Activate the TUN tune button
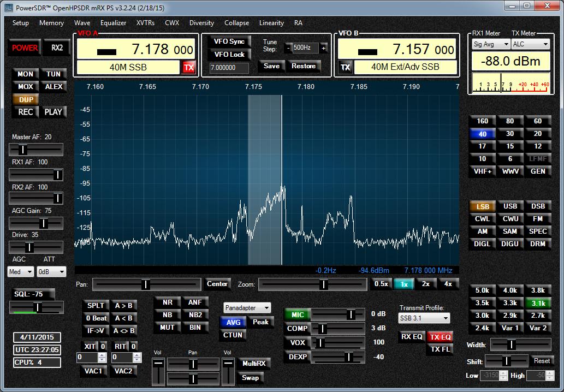Image resolution: width=564 pixels, height=392 pixels. tap(54, 74)
